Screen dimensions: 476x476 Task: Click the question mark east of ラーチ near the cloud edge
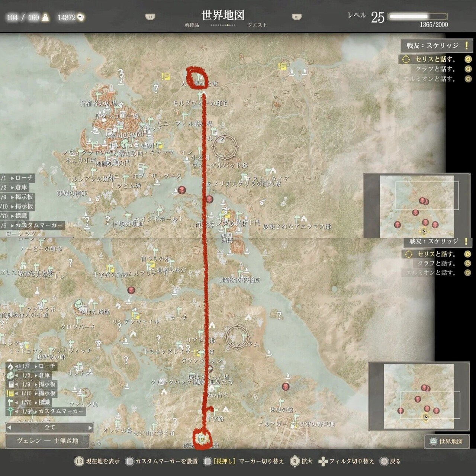[279, 315]
